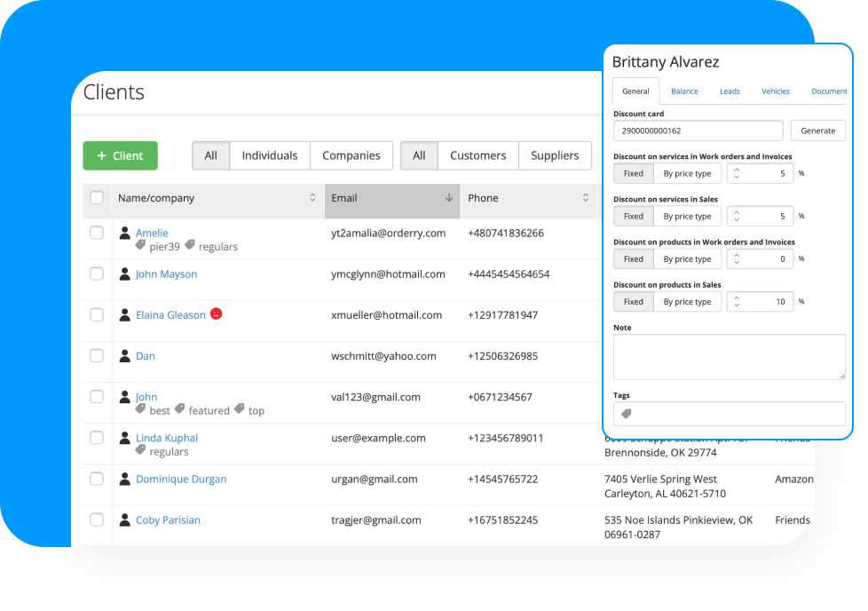The width and height of the screenshot is (868, 611).
Task: Click the regulars tag icon under Linda Kuphal
Action: tap(140, 451)
